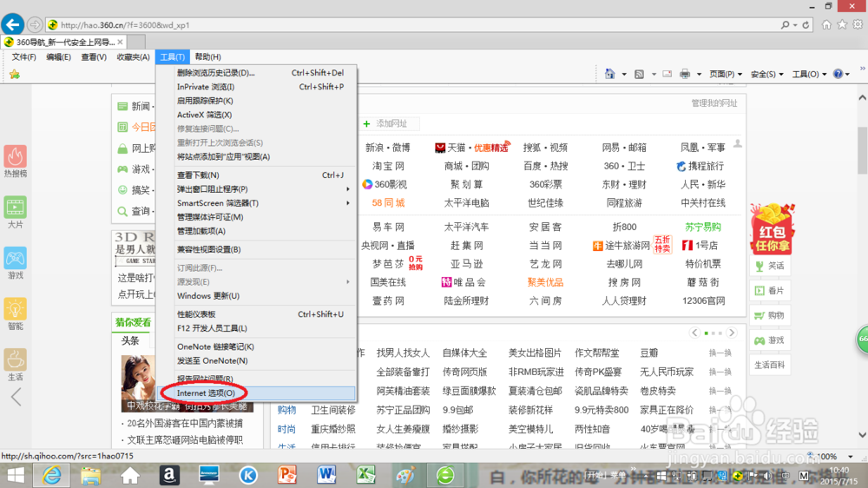
Task: Open the zoom level dropdown arrow
Action: point(851,457)
